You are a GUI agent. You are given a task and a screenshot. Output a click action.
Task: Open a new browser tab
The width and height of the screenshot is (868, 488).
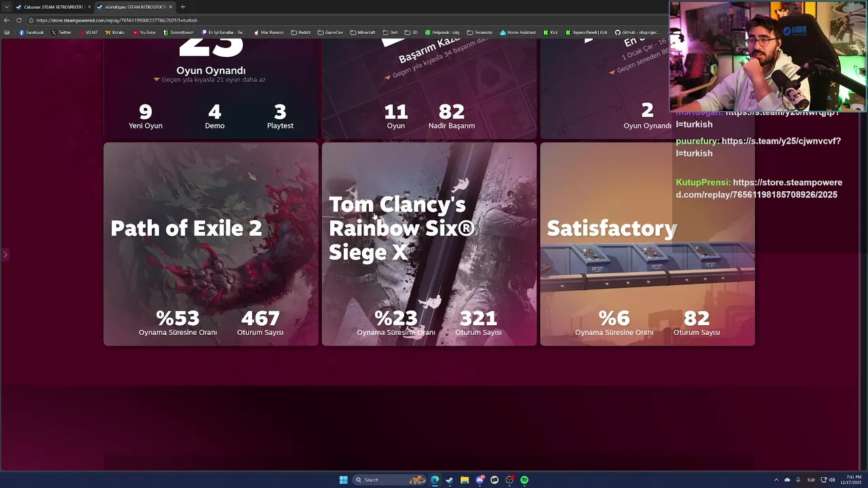point(182,7)
